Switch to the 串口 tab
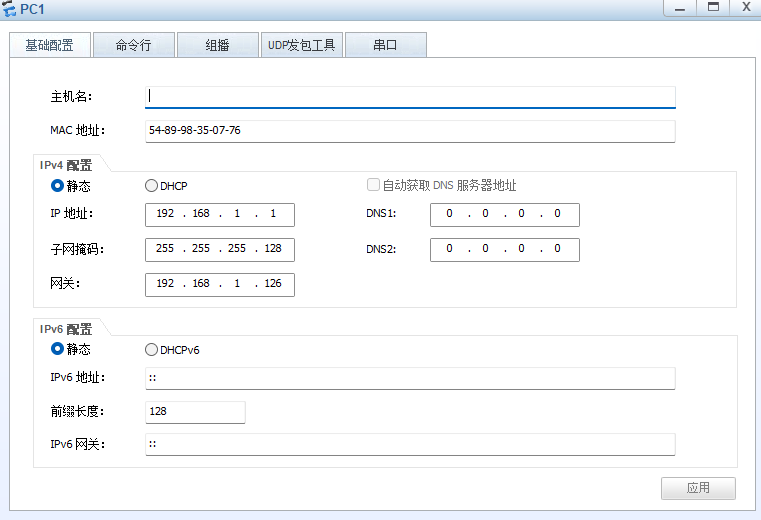The image size is (761, 520). tap(385, 45)
